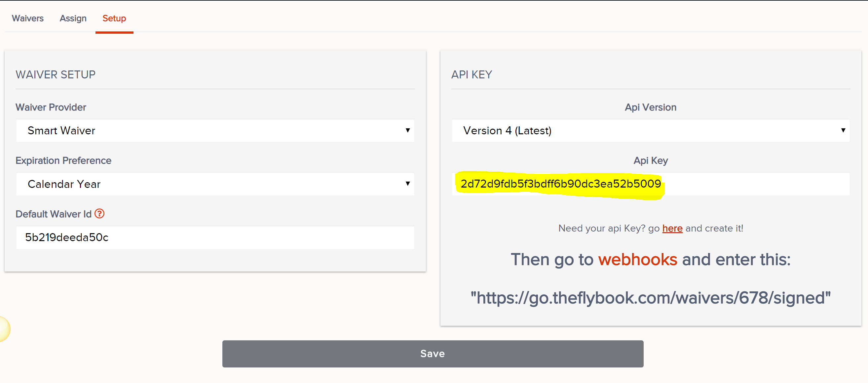Click the Api Key field label
The image size is (868, 383).
pos(650,160)
